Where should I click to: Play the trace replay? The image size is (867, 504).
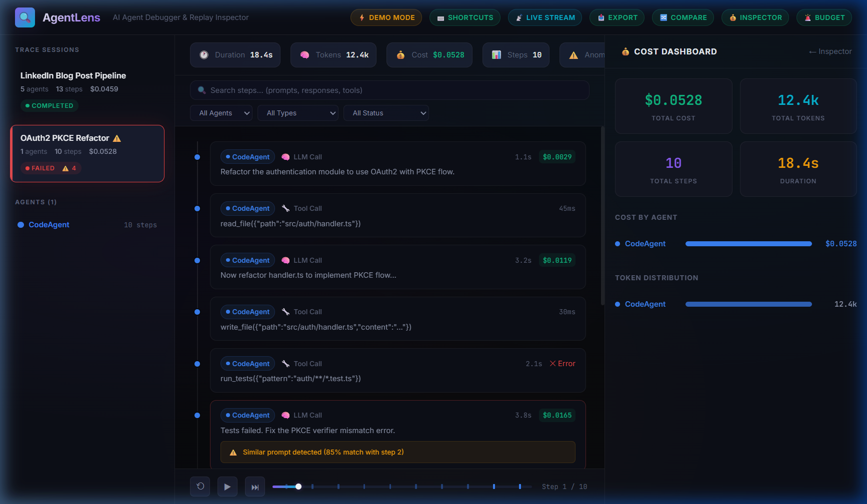[x=227, y=487]
